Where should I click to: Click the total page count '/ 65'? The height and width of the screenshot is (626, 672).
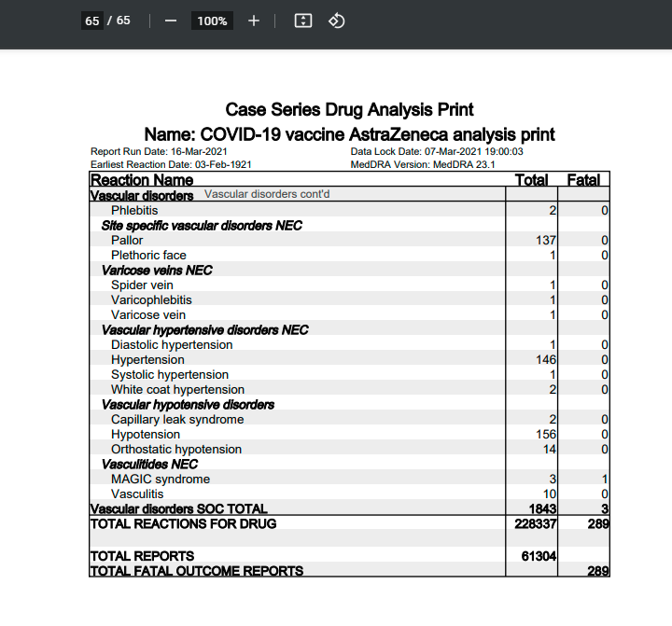click(119, 21)
